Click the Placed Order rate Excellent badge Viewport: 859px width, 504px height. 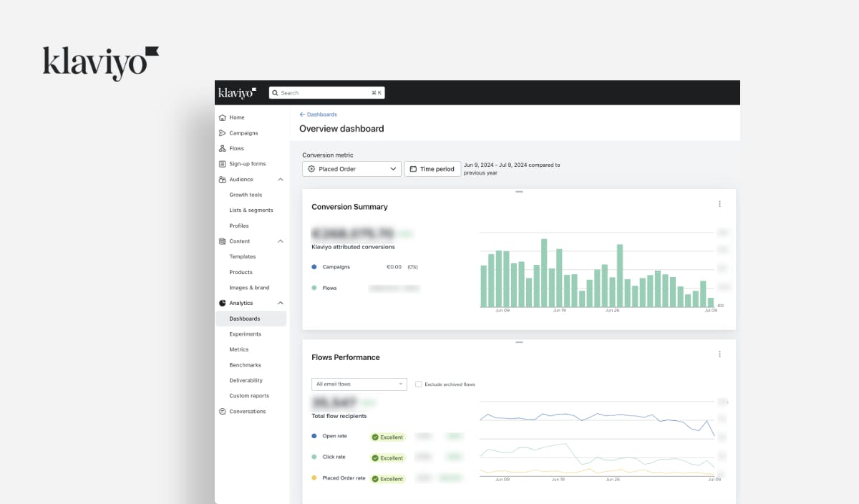[x=388, y=478]
